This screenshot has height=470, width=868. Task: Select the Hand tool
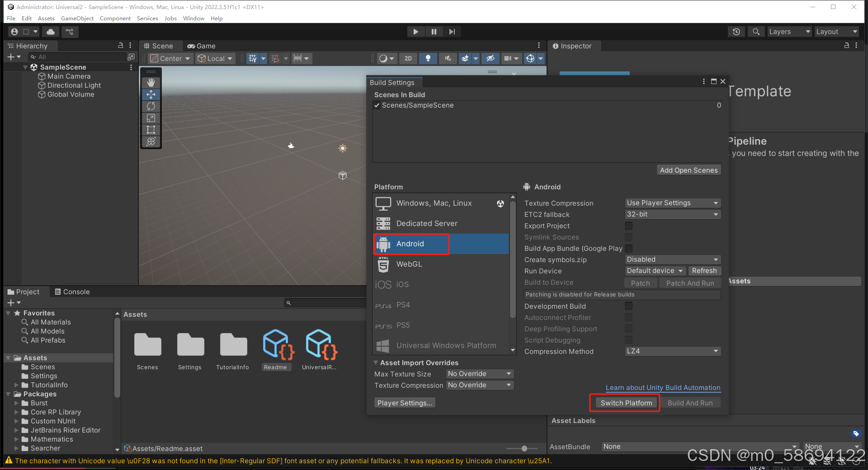tap(151, 82)
